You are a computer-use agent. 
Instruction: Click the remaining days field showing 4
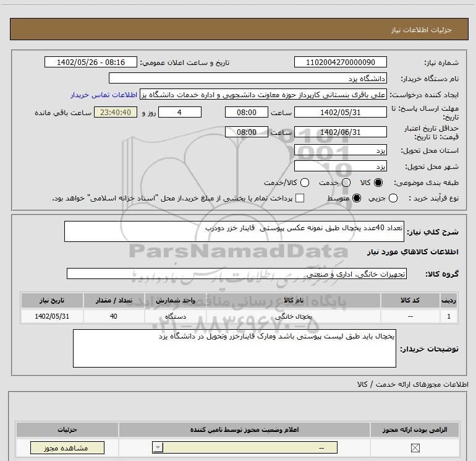pos(180,112)
